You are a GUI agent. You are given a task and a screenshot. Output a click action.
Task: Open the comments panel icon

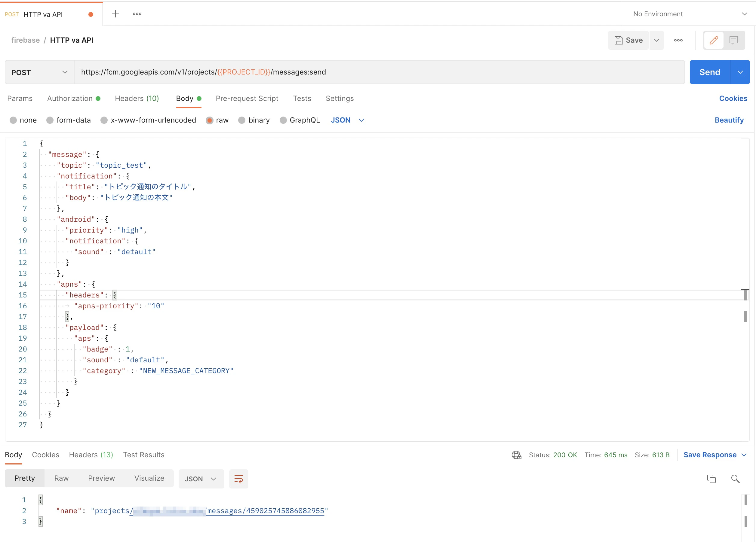click(734, 40)
